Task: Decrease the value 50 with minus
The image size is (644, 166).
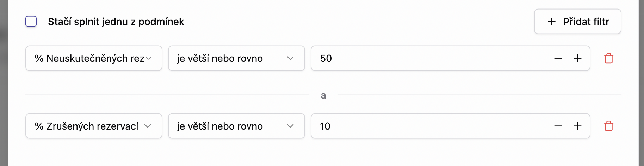Action: pos(558,58)
